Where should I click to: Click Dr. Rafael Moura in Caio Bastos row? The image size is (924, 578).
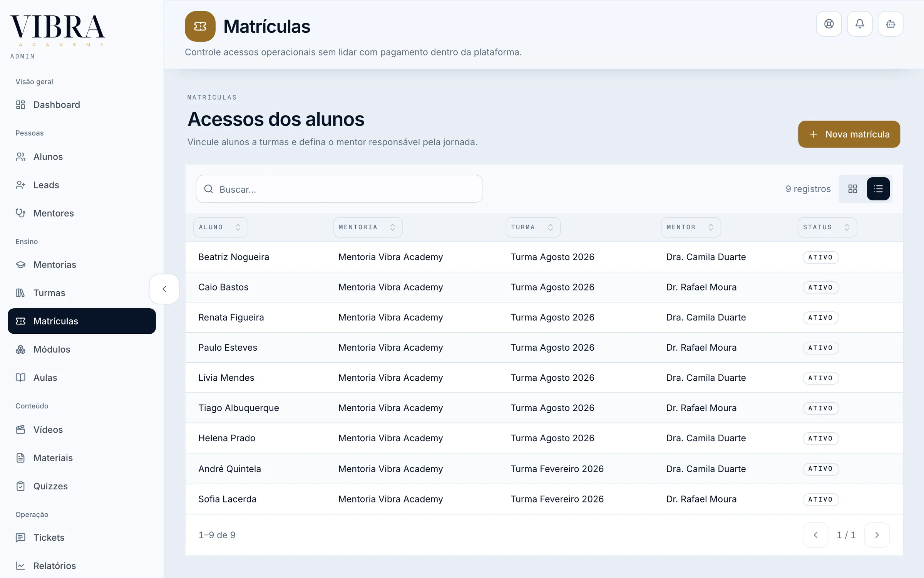coord(701,287)
